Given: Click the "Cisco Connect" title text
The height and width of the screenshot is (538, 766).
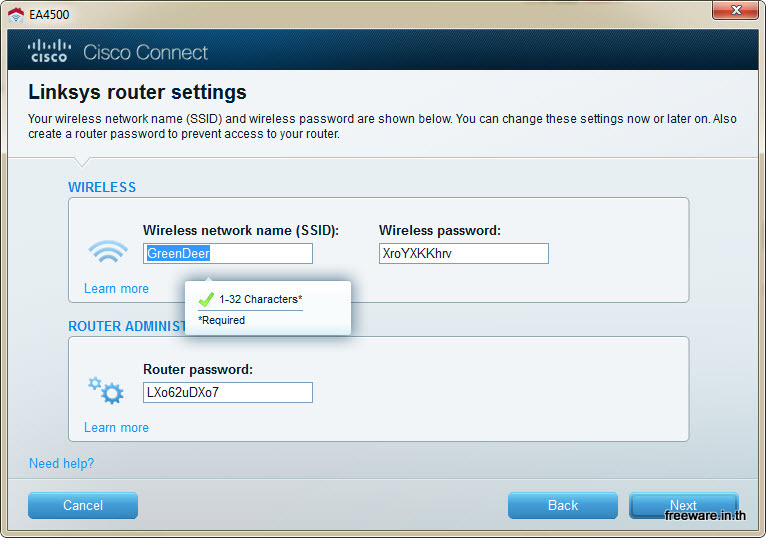Looking at the screenshot, I should click(x=146, y=52).
